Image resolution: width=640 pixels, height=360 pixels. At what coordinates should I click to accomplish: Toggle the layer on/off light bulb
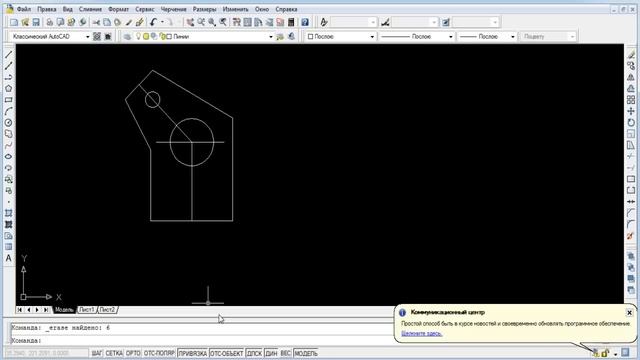click(x=138, y=37)
